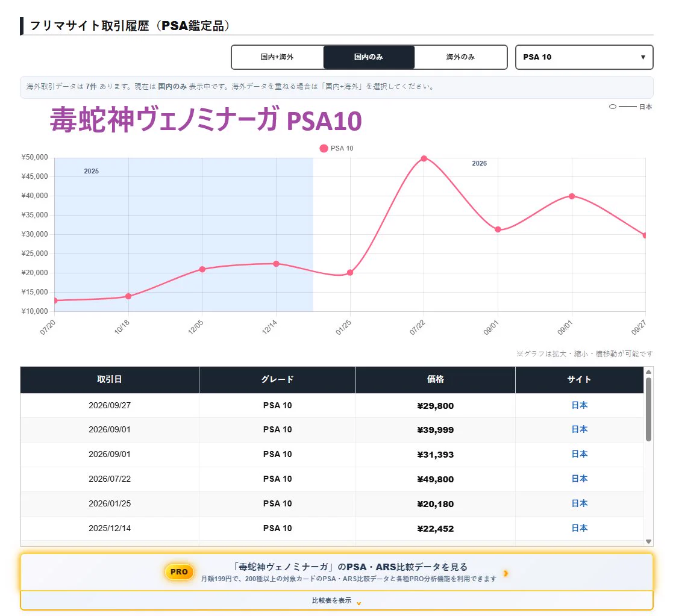Open 日本 link in 2026/01/25 row

click(x=579, y=503)
